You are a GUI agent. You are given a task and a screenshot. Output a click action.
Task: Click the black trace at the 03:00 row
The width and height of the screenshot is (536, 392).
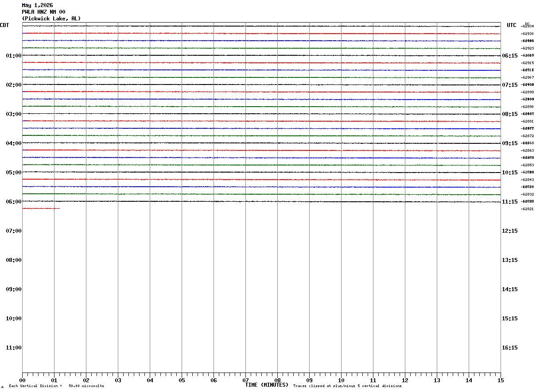tap(261, 114)
